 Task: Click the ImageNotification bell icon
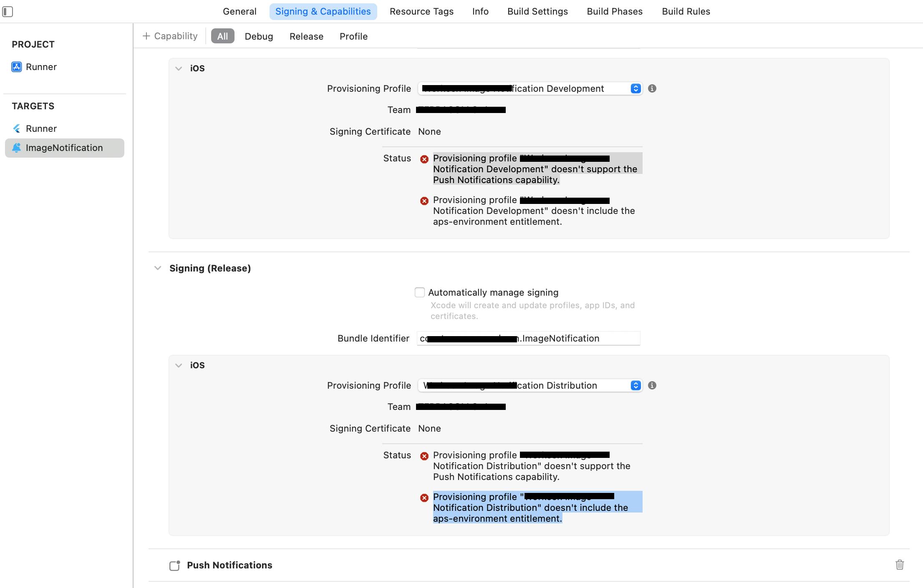tap(16, 148)
